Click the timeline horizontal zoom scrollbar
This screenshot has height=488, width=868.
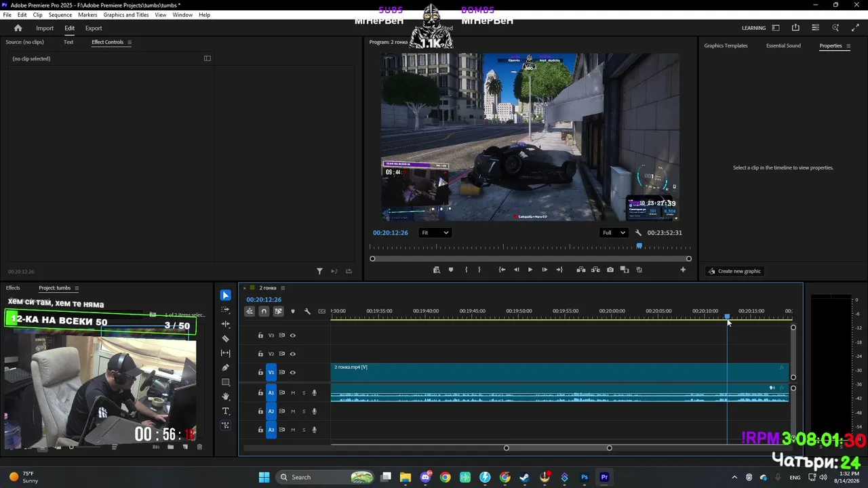point(557,448)
